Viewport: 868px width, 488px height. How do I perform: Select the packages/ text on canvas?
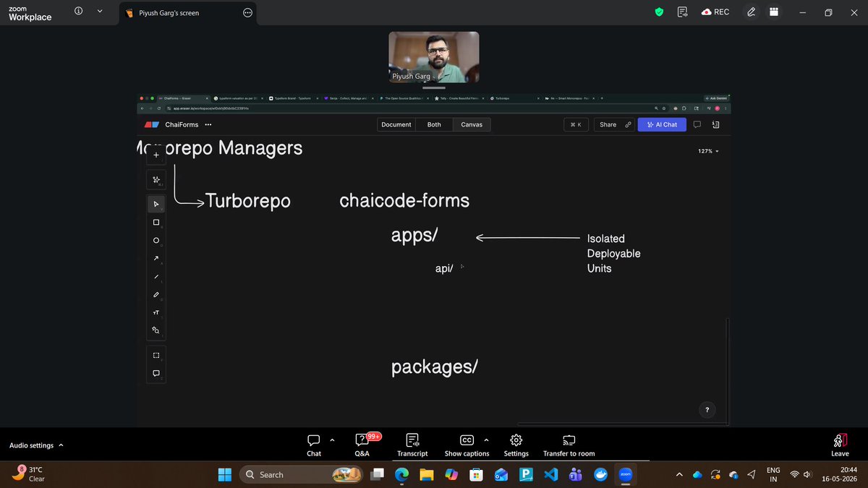[434, 367]
